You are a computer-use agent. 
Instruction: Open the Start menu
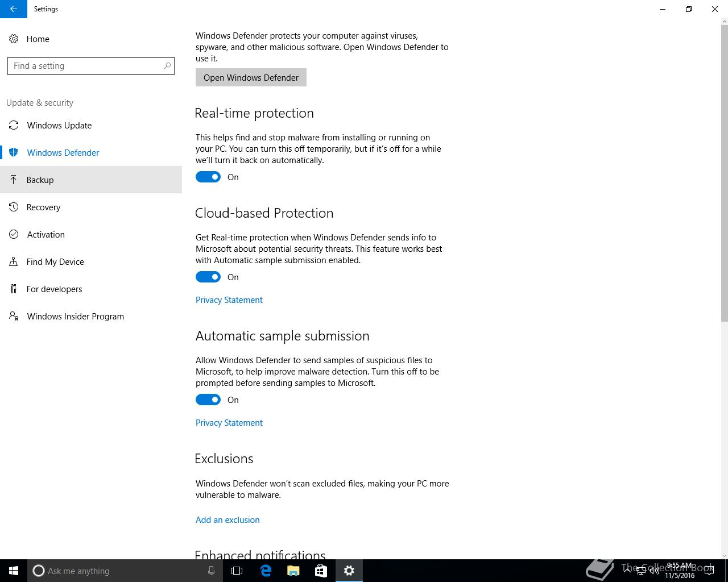click(x=14, y=571)
